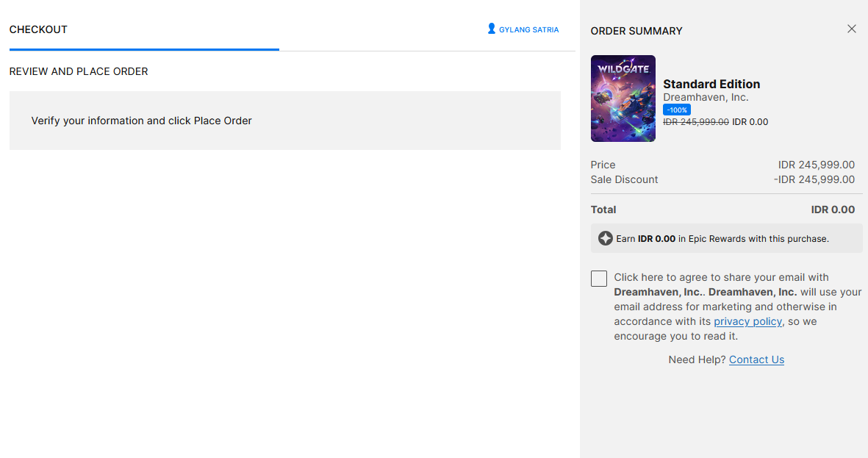Click the REVIEW AND PLACE ORDER heading
Screen dimensions: 868x458
tap(79, 71)
